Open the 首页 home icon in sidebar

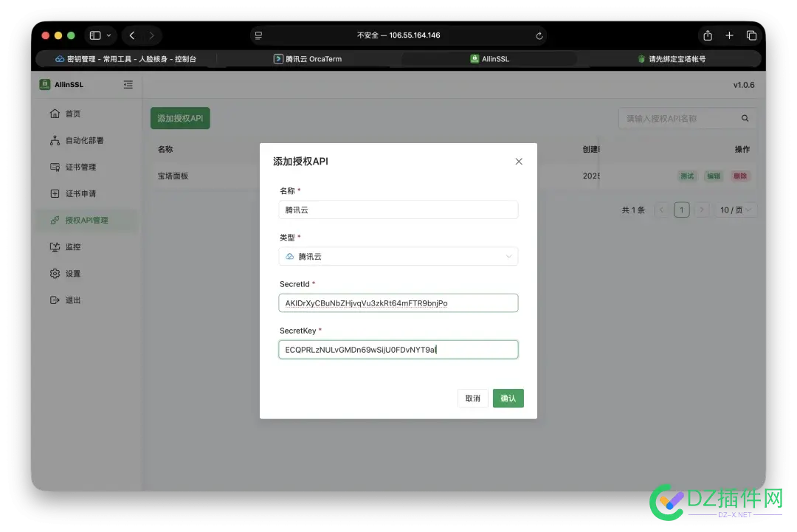pos(55,114)
